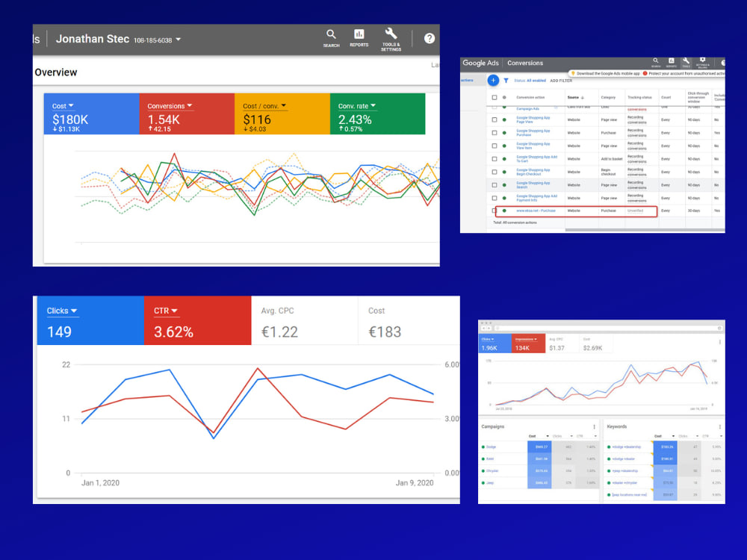Open the Conversions metric dropdown
Viewport: 747px width, 560px height.
pyautogui.click(x=170, y=106)
